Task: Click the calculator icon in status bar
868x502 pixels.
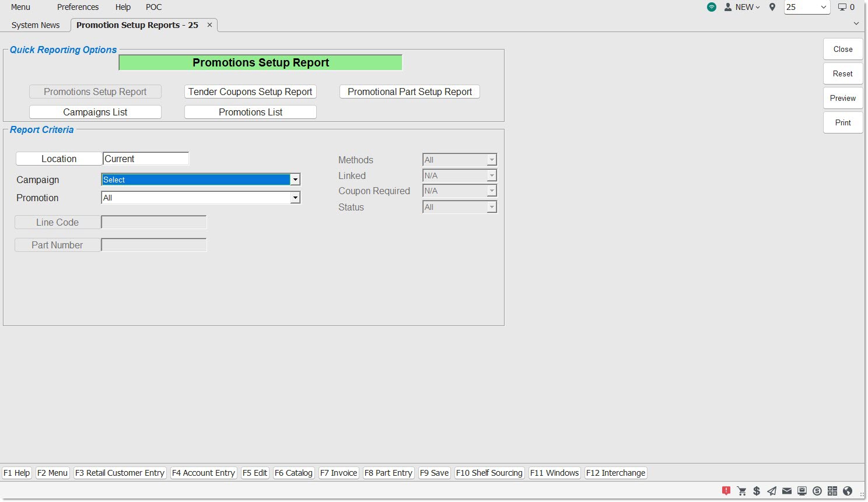Action: 832,491
